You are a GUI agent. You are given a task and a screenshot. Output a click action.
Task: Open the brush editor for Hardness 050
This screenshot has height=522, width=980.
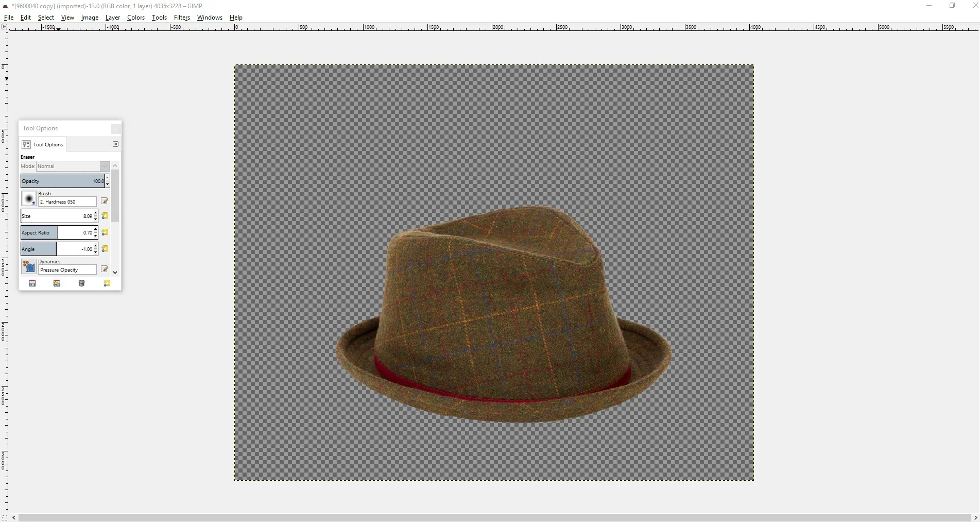coord(105,201)
